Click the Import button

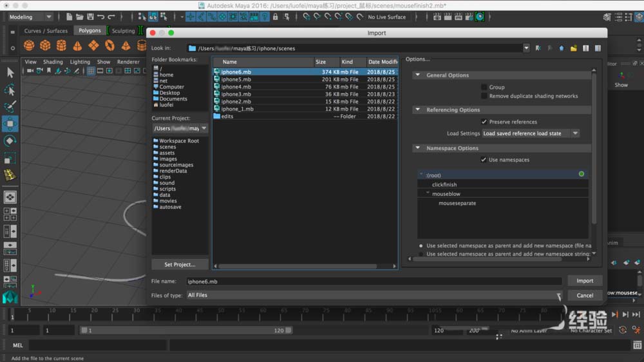[x=584, y=281]
